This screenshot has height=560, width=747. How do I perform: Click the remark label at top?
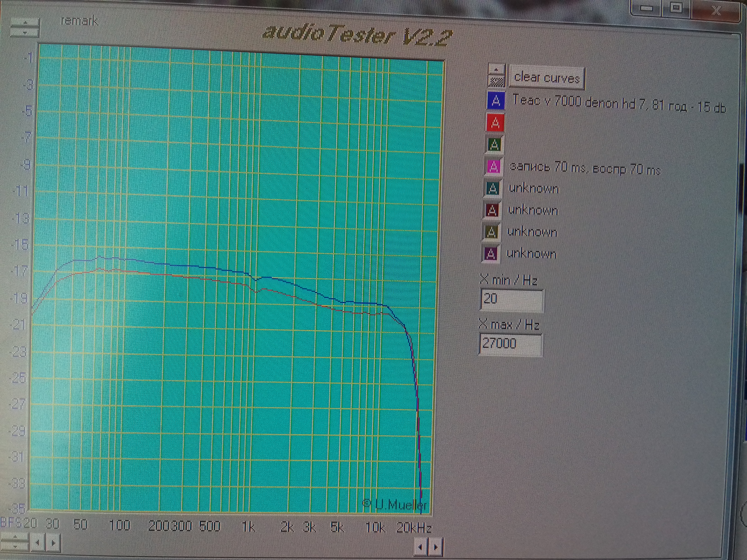(x=79, y=21)
